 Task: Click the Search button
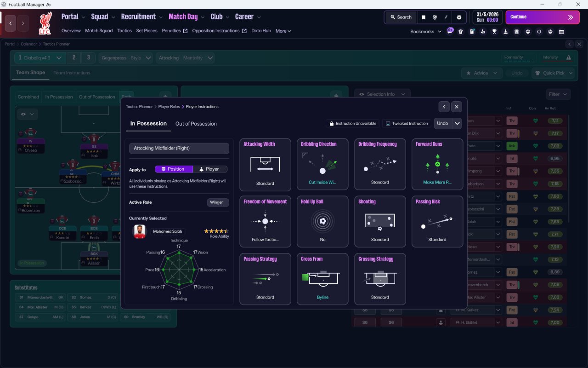tap(401, 17)
